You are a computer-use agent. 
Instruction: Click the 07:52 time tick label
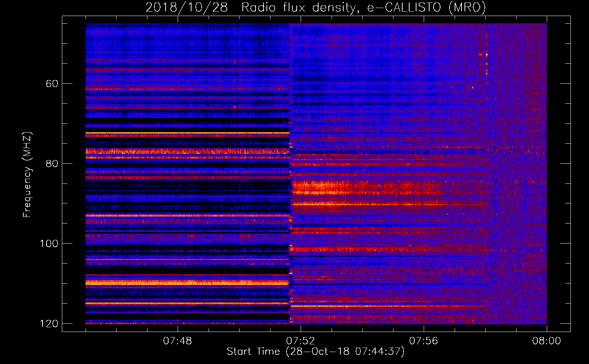(x=300, y=341)
